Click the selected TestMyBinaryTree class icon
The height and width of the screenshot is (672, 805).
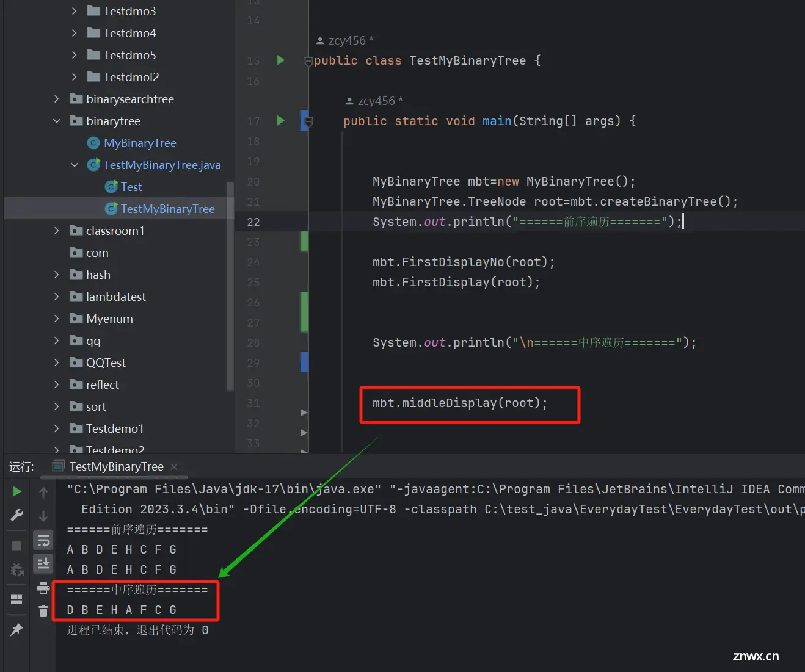111,209
